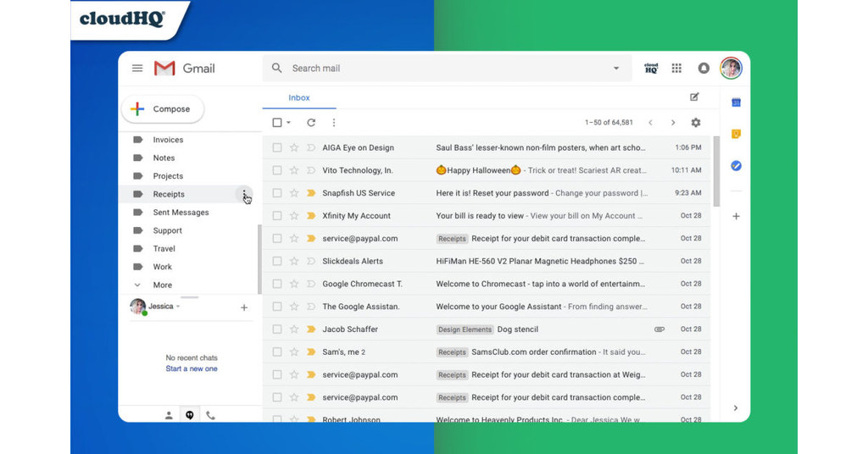The height and width of the screenshot is (454, 868).
Task: Click the Compose button
Action: point(162,109)
